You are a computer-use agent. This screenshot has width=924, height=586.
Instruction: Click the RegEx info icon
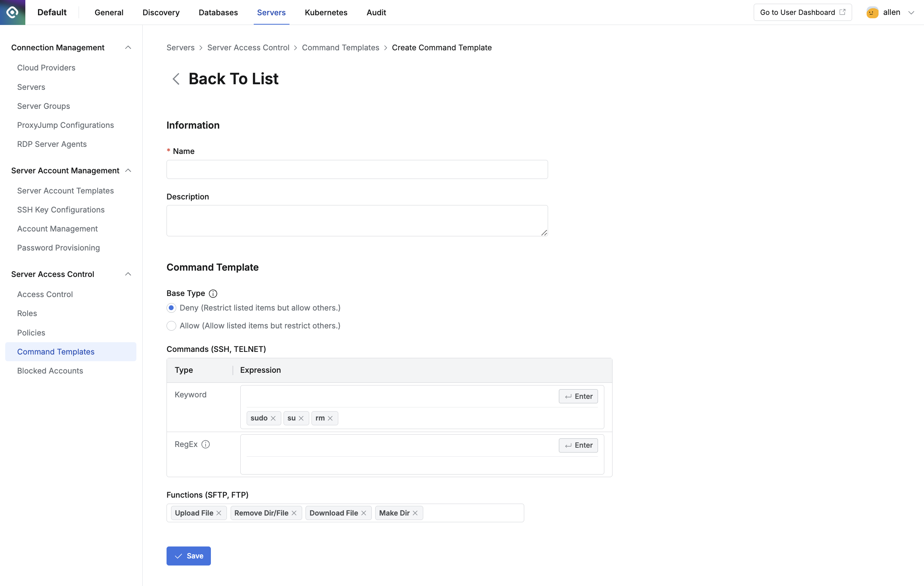click(x=206, y=445)
